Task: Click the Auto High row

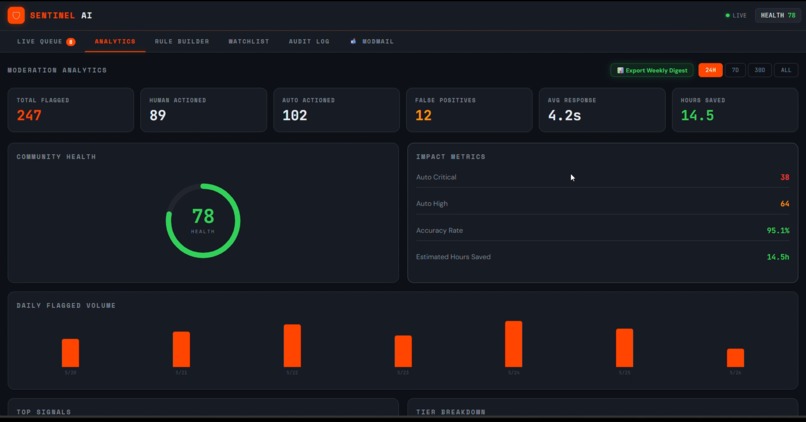Action: (x=602, y=204)
